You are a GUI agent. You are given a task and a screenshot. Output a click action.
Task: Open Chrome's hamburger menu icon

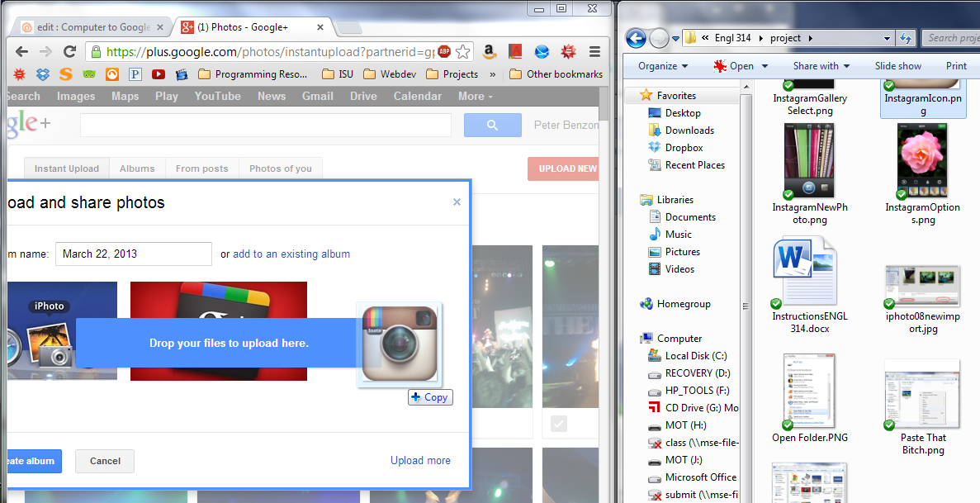click(594, 51)
